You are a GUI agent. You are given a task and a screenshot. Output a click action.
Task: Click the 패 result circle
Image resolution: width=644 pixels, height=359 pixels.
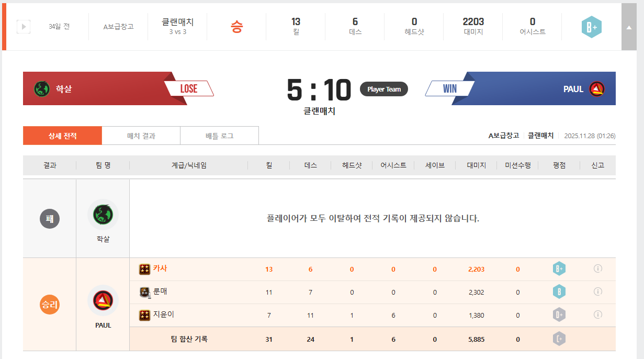pos(49,218)
